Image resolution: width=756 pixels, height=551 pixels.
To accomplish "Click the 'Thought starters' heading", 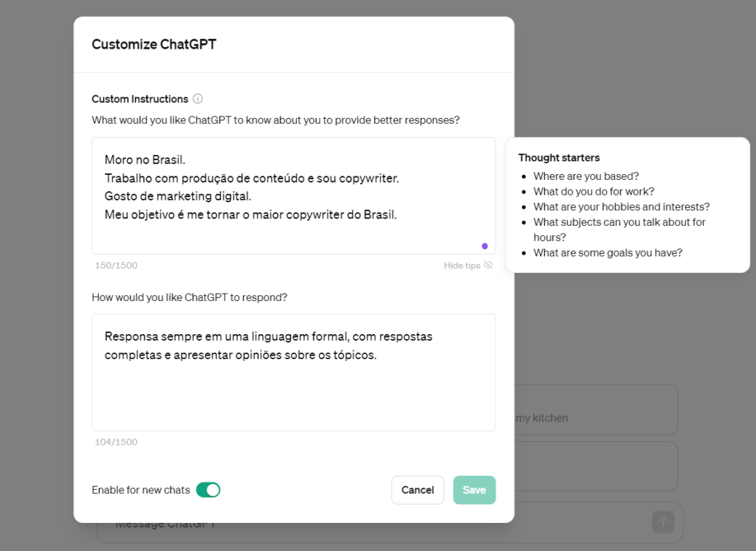I will [559, 158].
